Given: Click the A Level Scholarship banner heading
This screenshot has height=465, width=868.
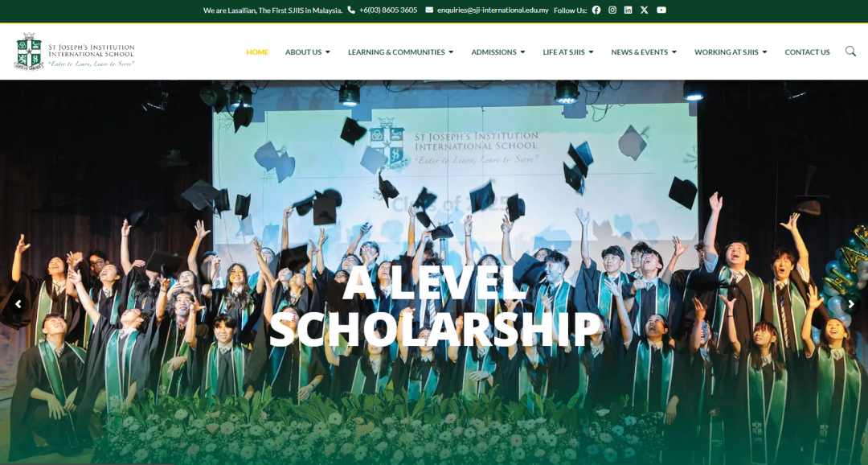Looking at the screenshot, I should click(x=436, y=306).
